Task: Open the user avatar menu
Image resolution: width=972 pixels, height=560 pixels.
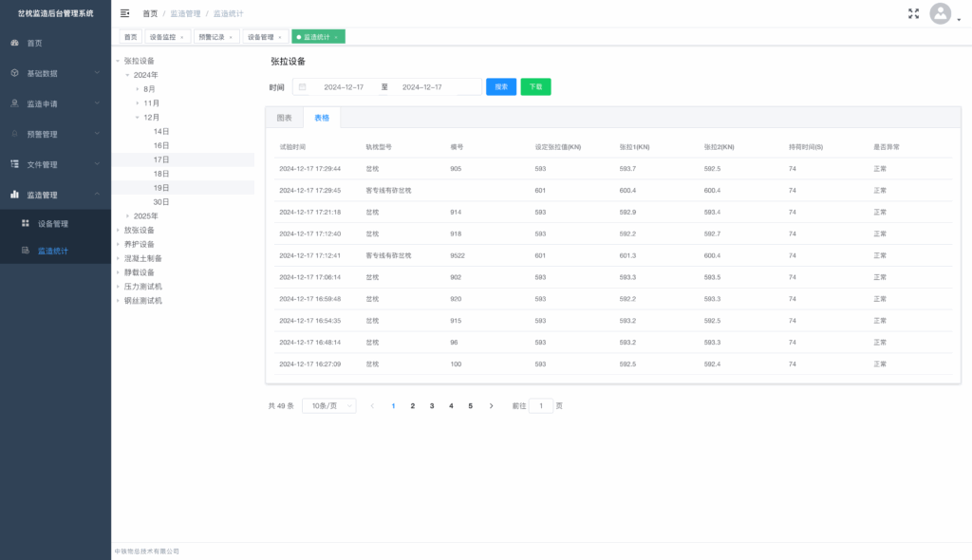Action: (x=940, y=13)
